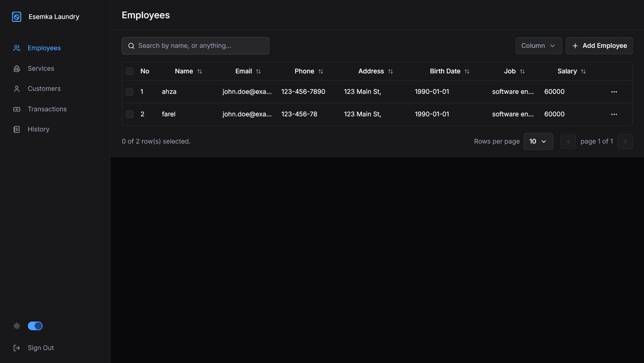
Task: Open the three-dot actions menu for farel
Action: click(614, 115)
